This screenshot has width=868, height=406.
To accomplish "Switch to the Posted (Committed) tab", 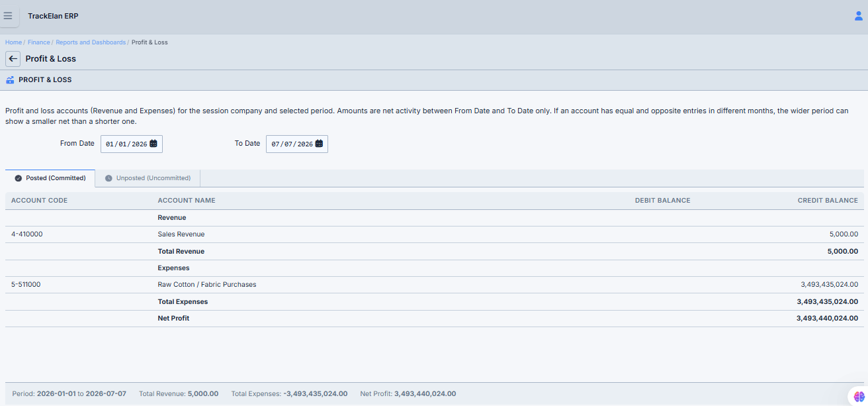I will (x=50, y=178).
